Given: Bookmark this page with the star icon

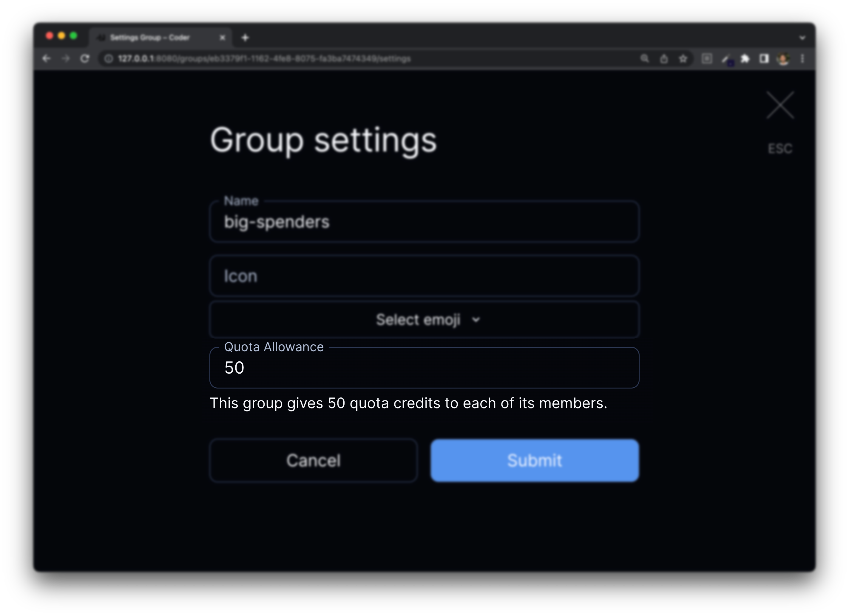Looking at the screenshot, I should tap(683, 59).
